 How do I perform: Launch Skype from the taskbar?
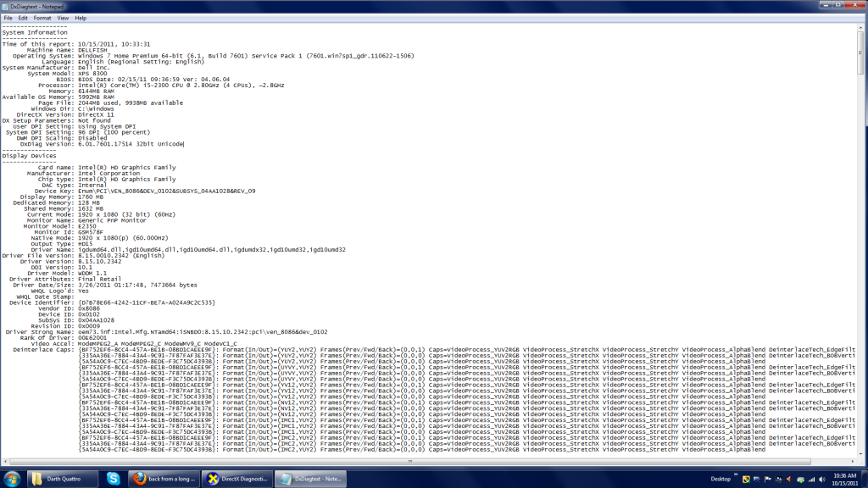pos(113,480)
